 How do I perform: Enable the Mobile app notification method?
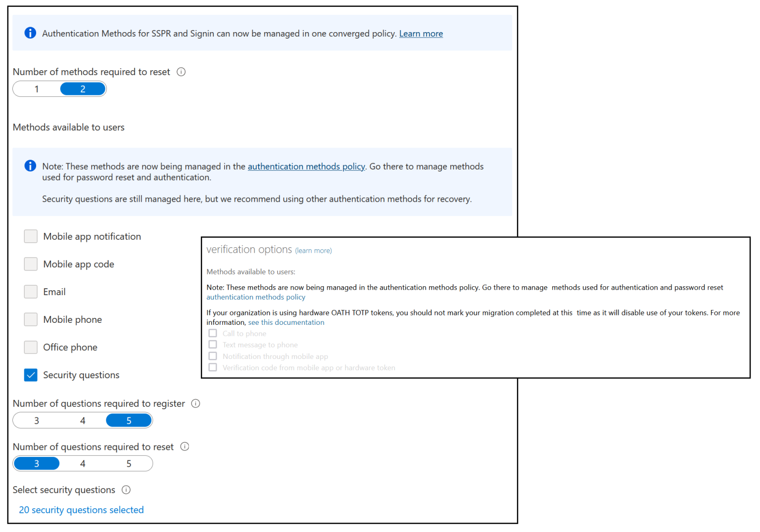click(31, 236)
